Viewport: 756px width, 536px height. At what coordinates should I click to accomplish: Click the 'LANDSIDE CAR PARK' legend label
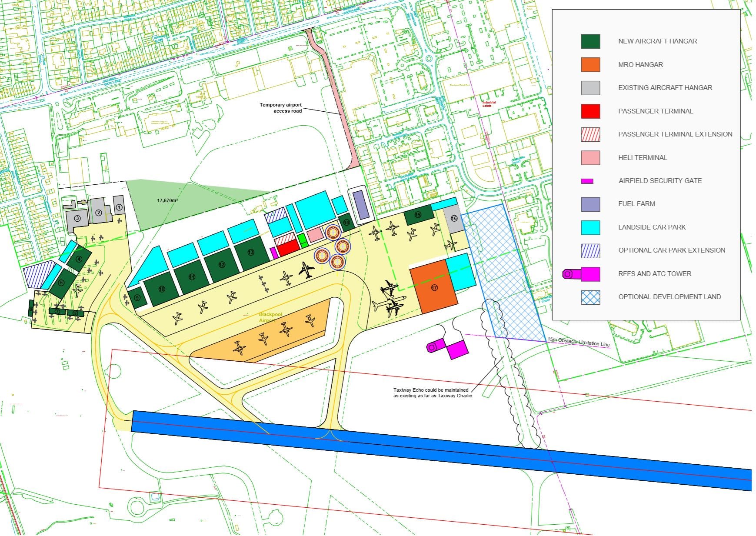tap(652, 227)
